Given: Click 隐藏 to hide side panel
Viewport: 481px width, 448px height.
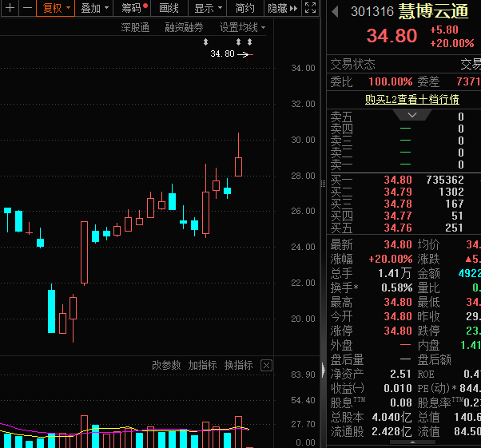Looking at the screenshot, I should [x=283, y=8].
